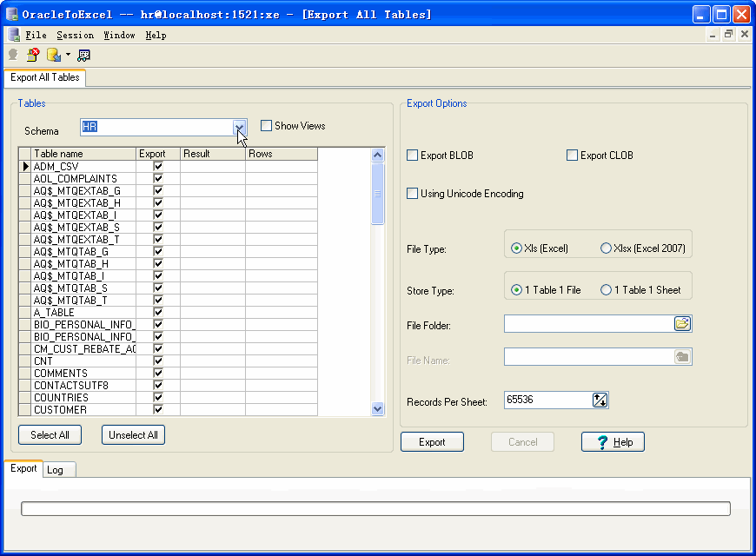Viewport: 756px width, 556px height.
Task: Enable Export CLOB option
Action: (572, 156)
